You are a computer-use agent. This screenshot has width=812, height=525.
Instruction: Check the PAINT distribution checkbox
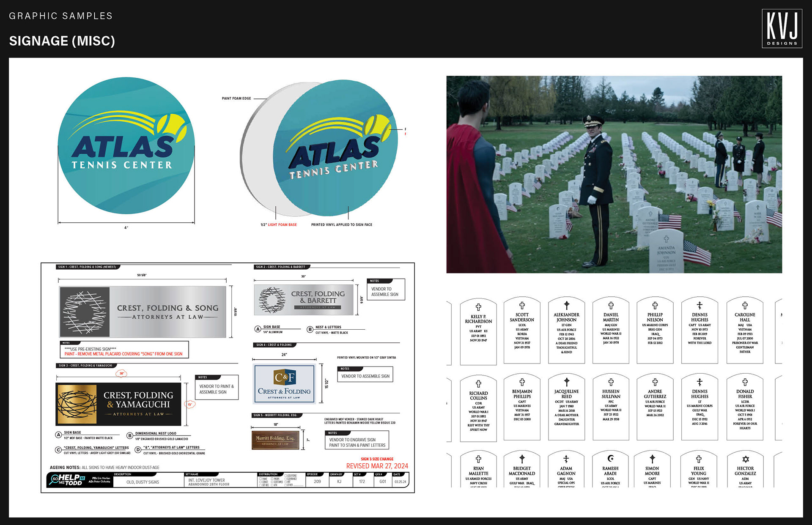(261, 479)
